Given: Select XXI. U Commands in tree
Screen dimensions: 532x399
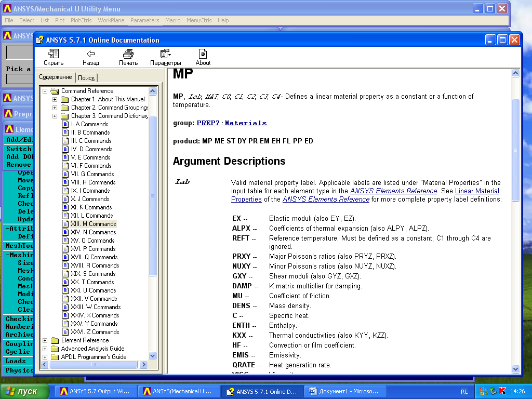Looking at the screenshot, I should 94,290.
